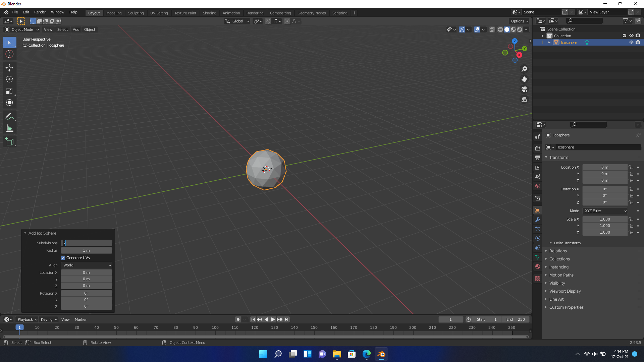Open Align World dropdown
Viewport: 644px width, 362px height.
[x=87, y=265]
